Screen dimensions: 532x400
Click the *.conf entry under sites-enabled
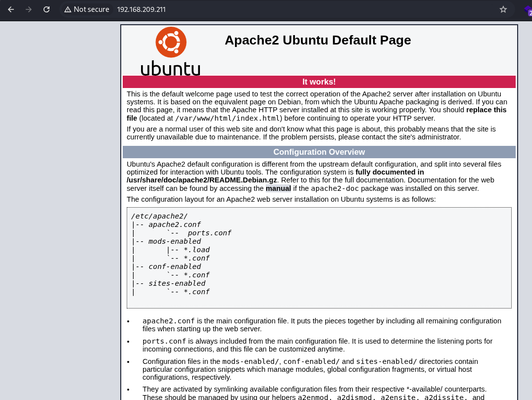(x=196, y=292)
